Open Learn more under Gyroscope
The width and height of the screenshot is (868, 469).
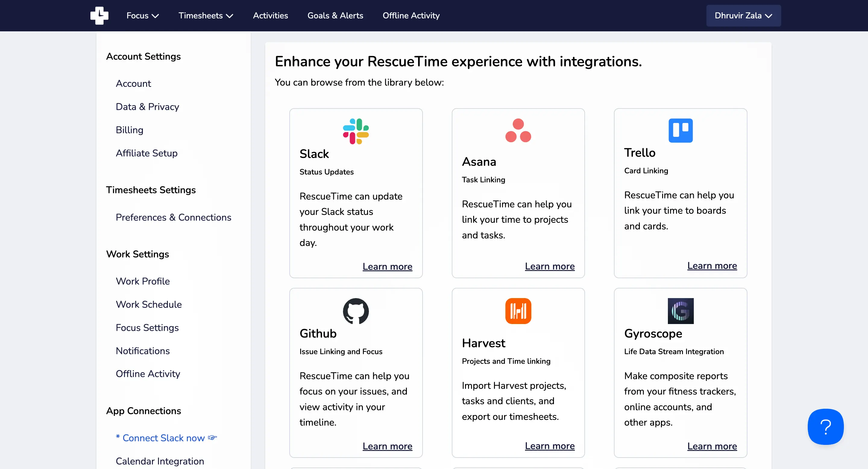(712, 446)
